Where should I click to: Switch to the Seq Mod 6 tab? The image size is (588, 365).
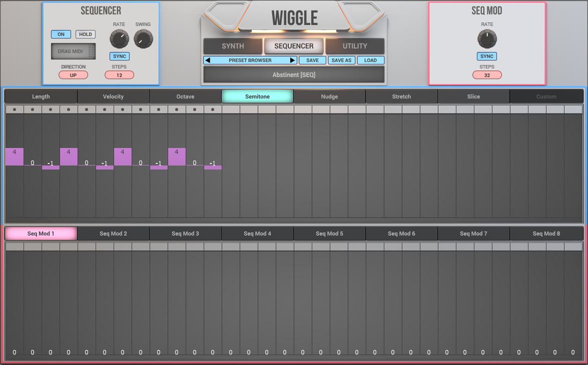pyautogui.click(x=402, y=233)
